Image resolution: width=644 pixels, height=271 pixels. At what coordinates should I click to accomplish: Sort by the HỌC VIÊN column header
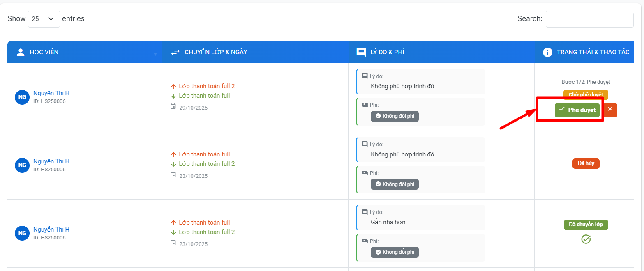44,52
